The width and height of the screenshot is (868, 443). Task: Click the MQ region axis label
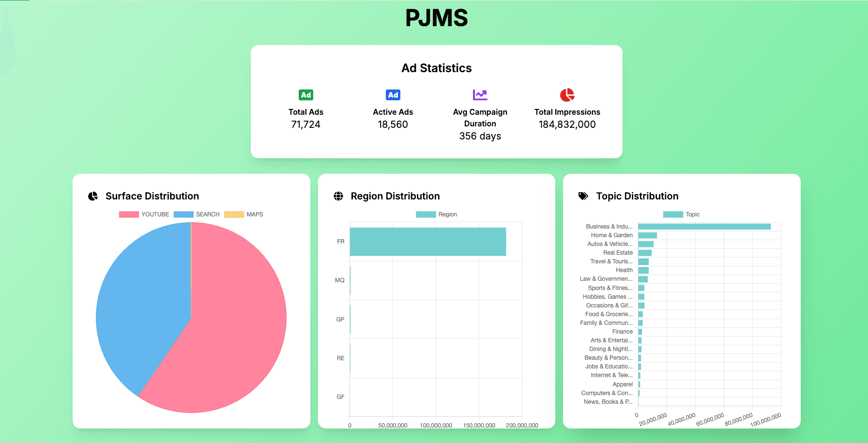coord(340,280)
